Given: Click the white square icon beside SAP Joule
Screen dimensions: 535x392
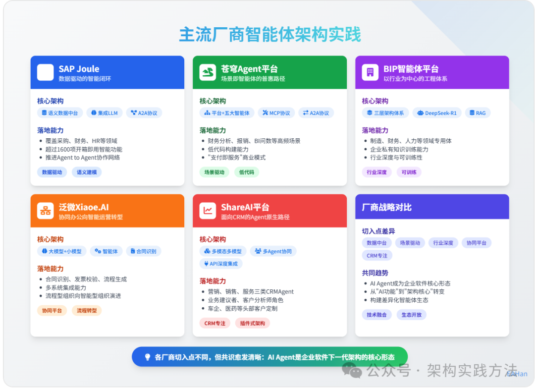Looking at the screenshot, I should coord(46,72).
